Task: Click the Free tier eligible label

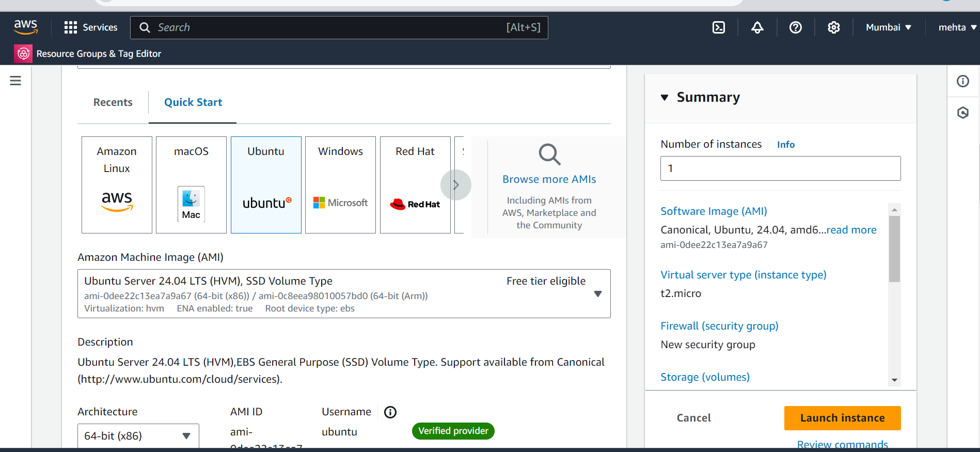Action: (x=546, y=281)
